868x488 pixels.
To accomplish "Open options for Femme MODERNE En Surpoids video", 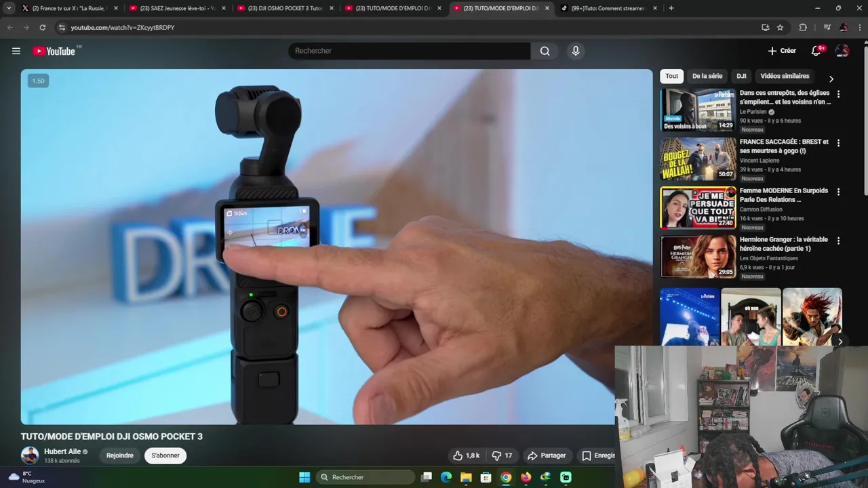I will coord(838,192).
